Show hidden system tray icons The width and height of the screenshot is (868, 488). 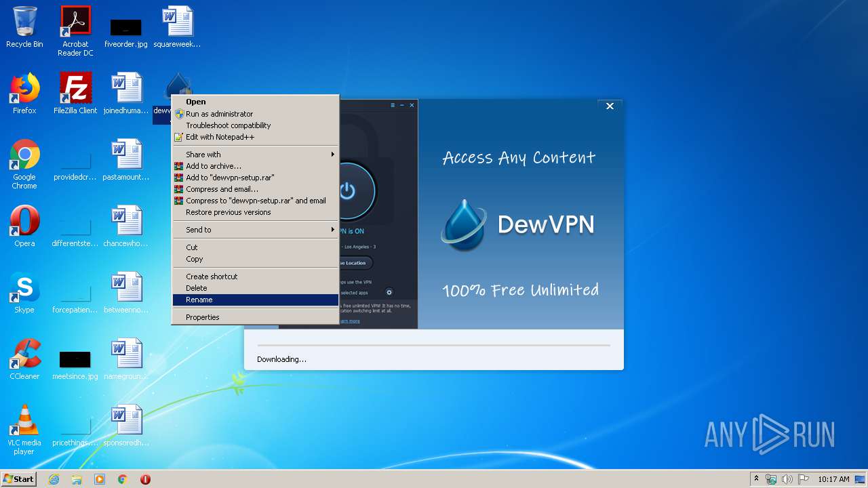[756, 479]
